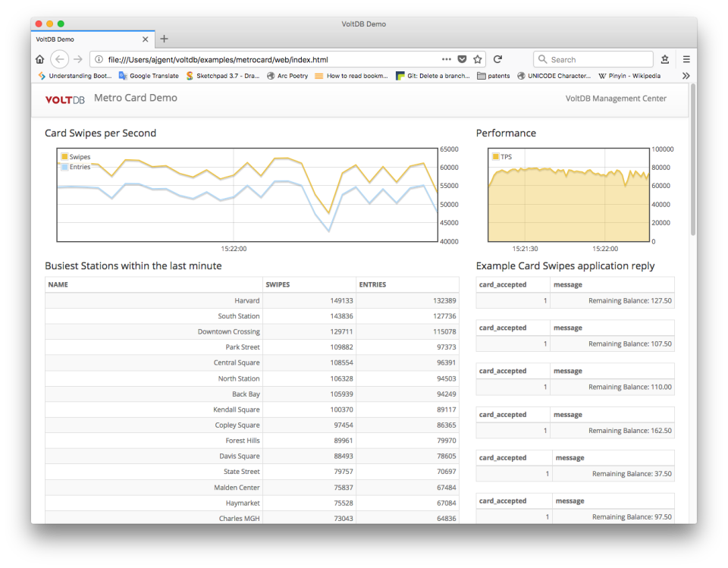This screenshot has height=568, width=728.
Task: Click the Swipes legend color box
Action: tap(64, 156)
